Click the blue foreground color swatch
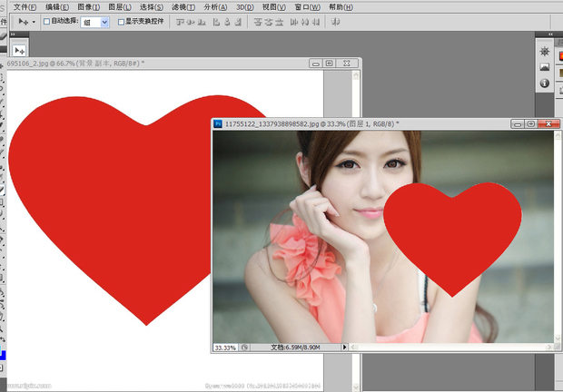This screenshot has width=563, height=392. coord(3,356)
